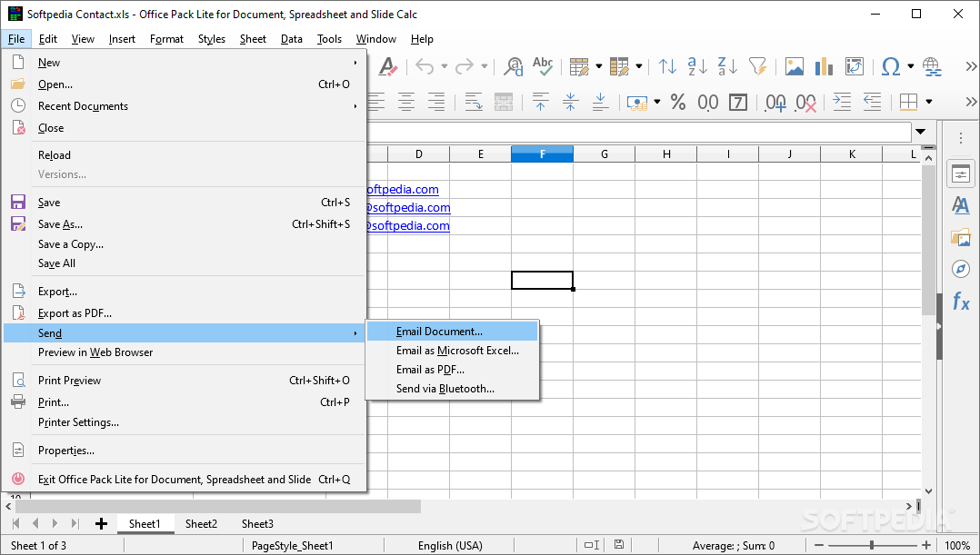Click the zoom out minus button
This screenshot has height=555, width=980.
[819, 545]
